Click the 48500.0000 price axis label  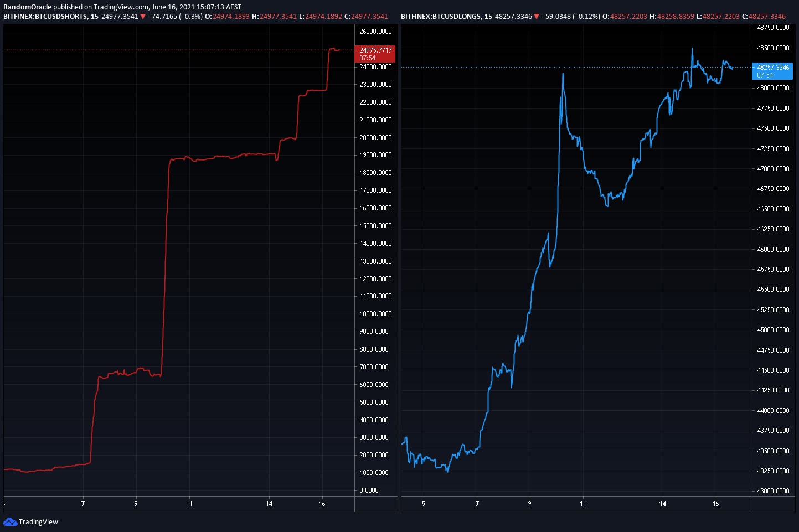773,48
